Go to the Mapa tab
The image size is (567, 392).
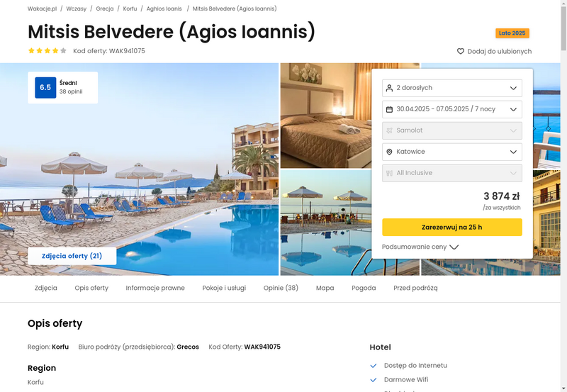click(x=325, y=288)
